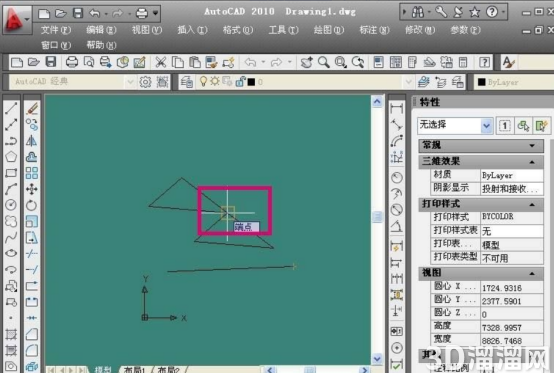This screenshot has height=374, width=554.
Task: Select the Trim modify tool
Action: [32, 254]
